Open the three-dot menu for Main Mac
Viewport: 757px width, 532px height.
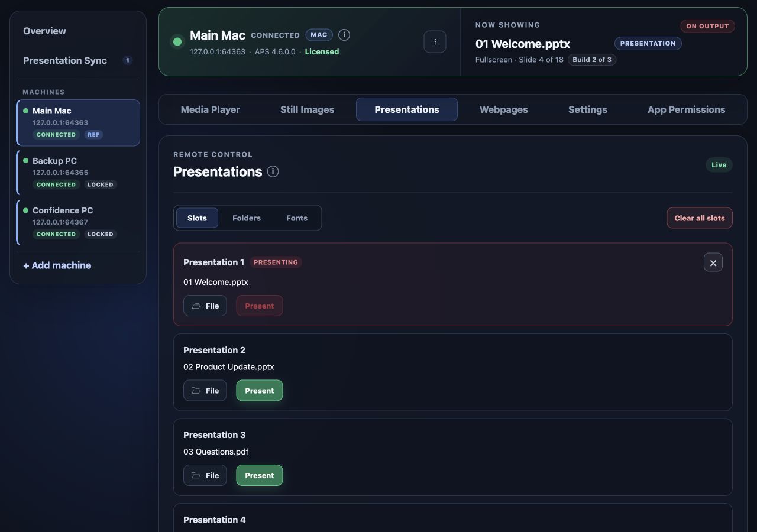435,42
